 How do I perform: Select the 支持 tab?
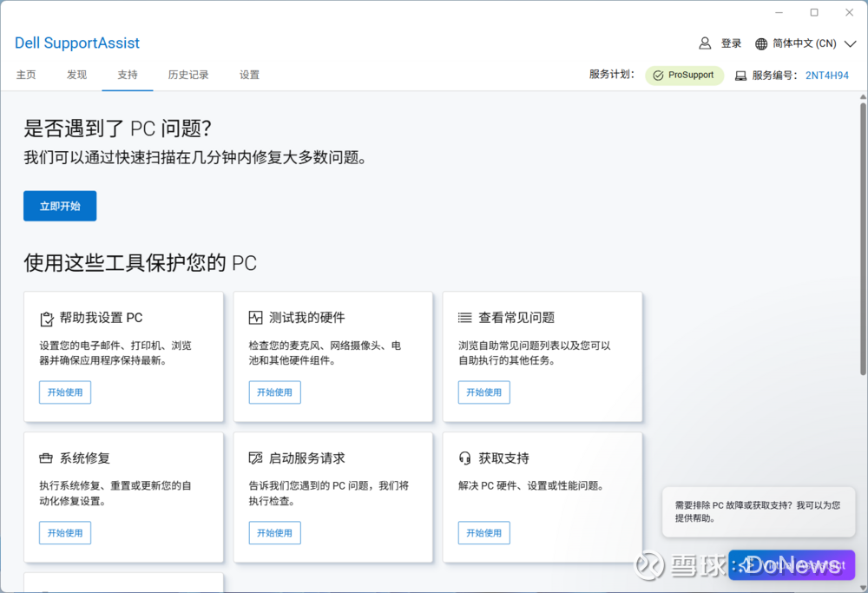coord(128,75)
